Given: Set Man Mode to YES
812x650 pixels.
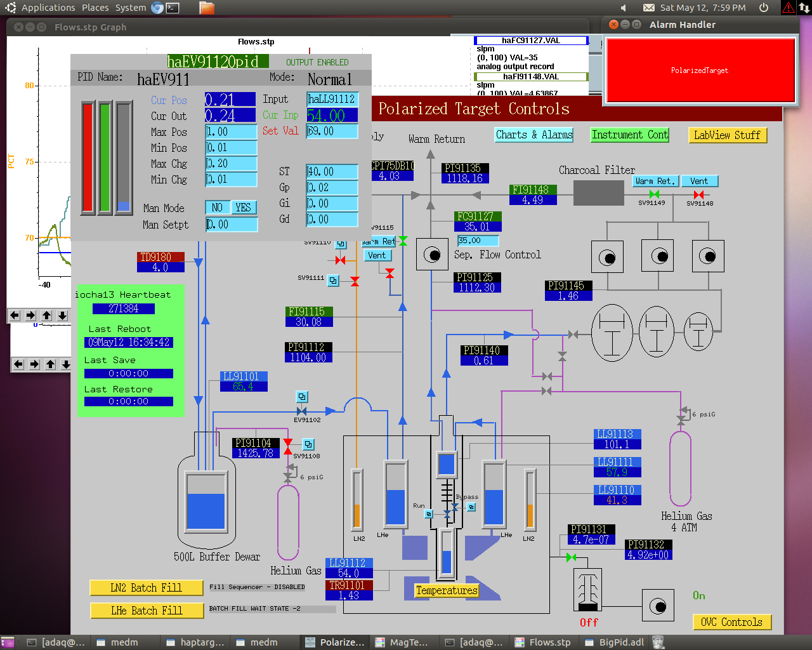Looking at the screenshot, I should tap(243, 208).
